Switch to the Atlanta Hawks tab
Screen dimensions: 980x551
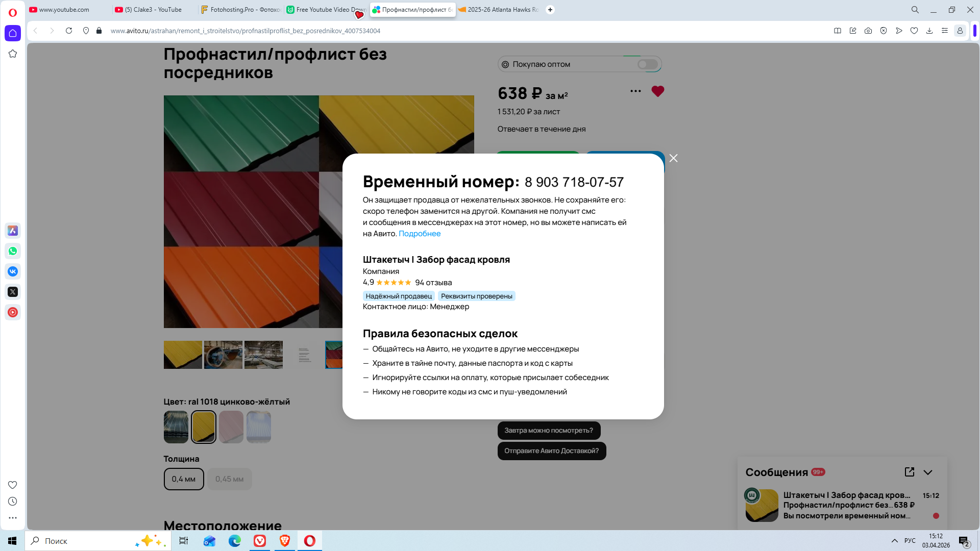[x=498, y=10]
